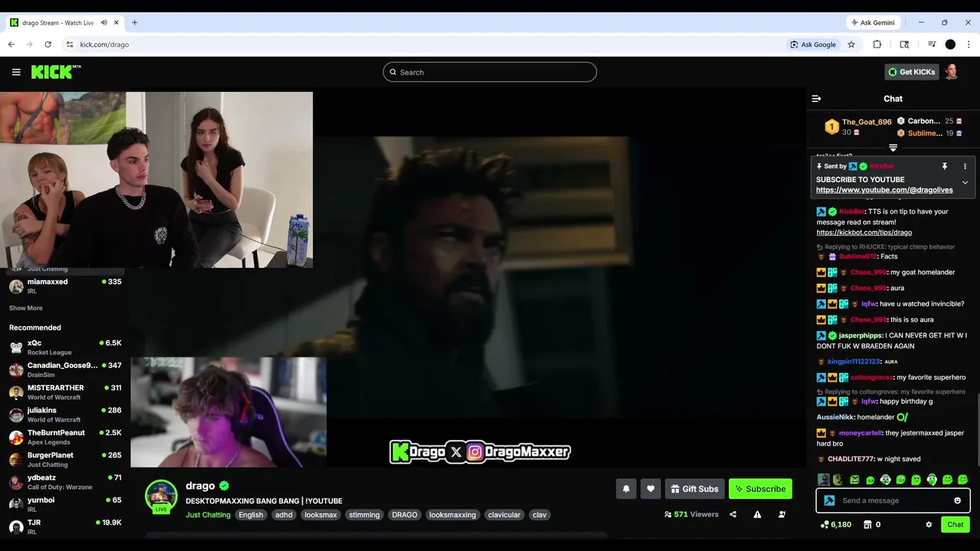
Task: Open miamaxxed followed channel
Action: (65, 286)
